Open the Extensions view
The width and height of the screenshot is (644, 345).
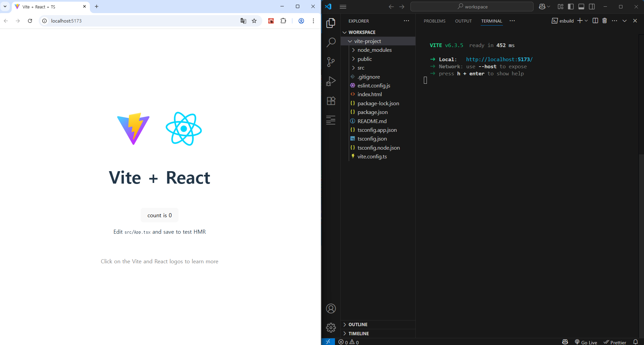(331, 101)
